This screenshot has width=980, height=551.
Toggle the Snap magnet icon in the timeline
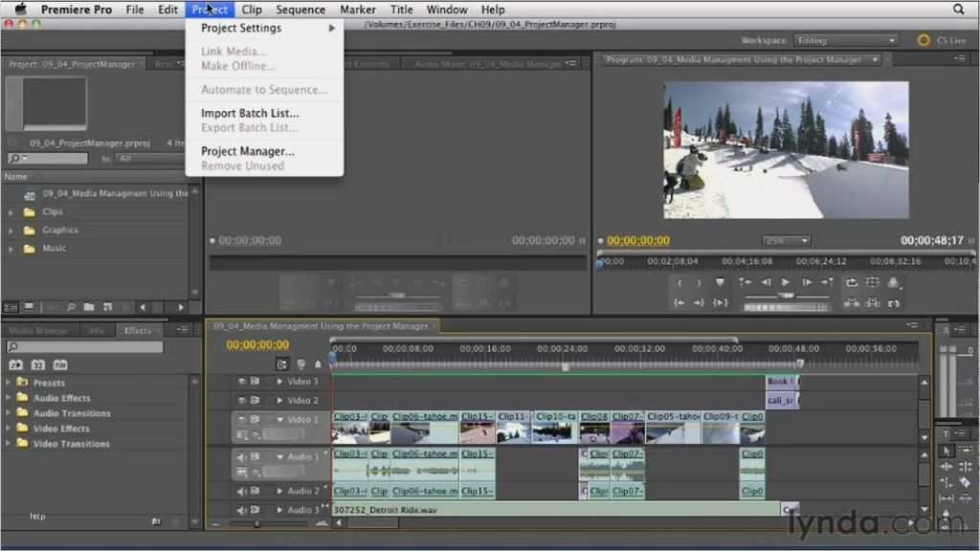coord(282,364)
